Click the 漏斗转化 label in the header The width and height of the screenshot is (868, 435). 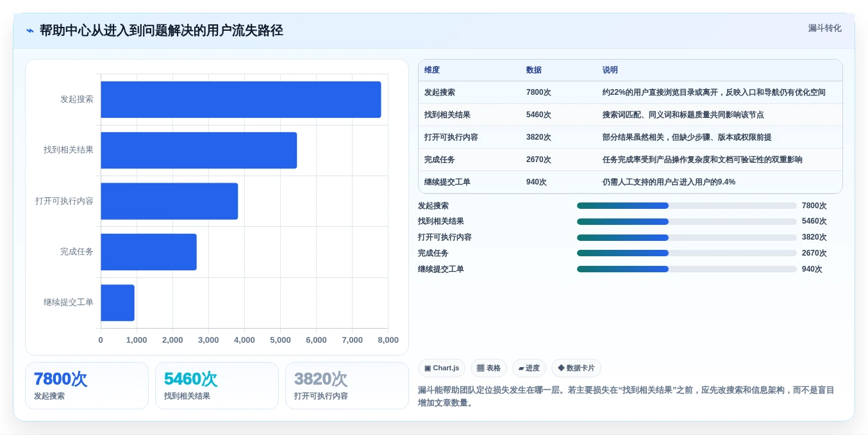pos(824,28)
